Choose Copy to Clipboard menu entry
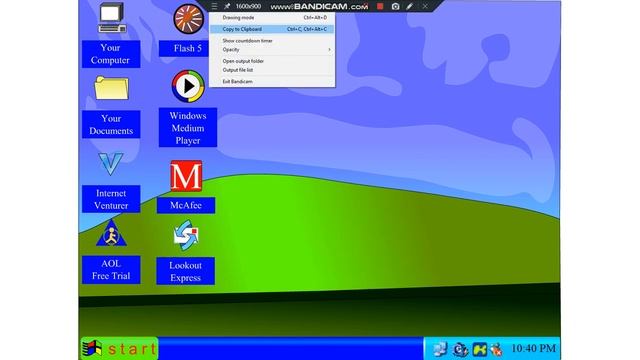This screenshot has width=640, height=360. (x=272, y=29)
